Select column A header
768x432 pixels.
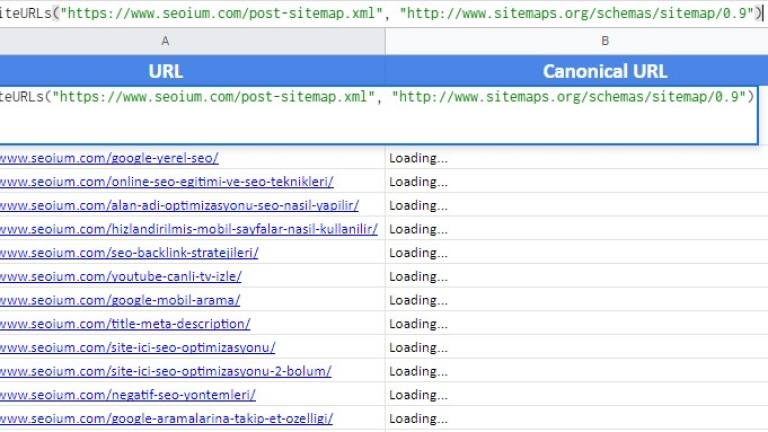192,41
